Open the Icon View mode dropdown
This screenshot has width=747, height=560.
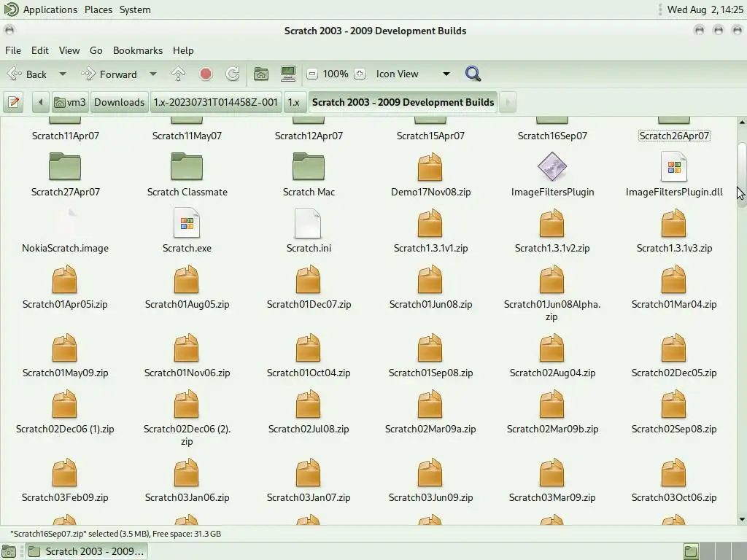point(412,74)
